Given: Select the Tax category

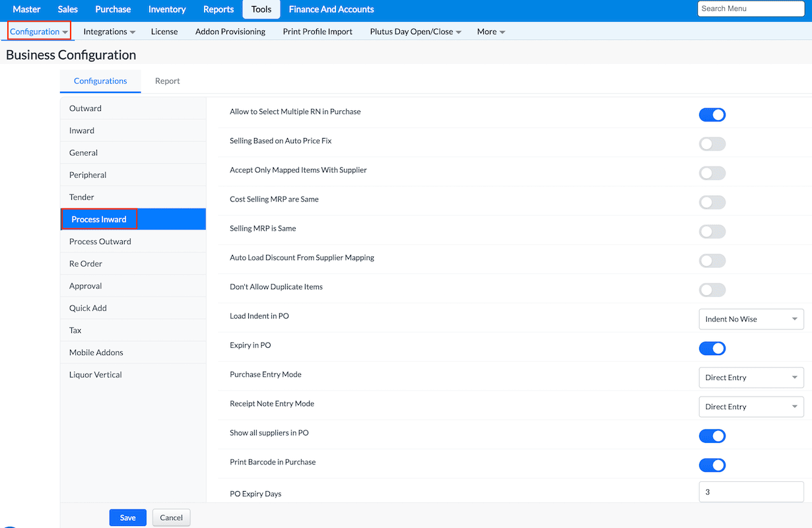Looking at the screenshot, I should tap(133, 330).
